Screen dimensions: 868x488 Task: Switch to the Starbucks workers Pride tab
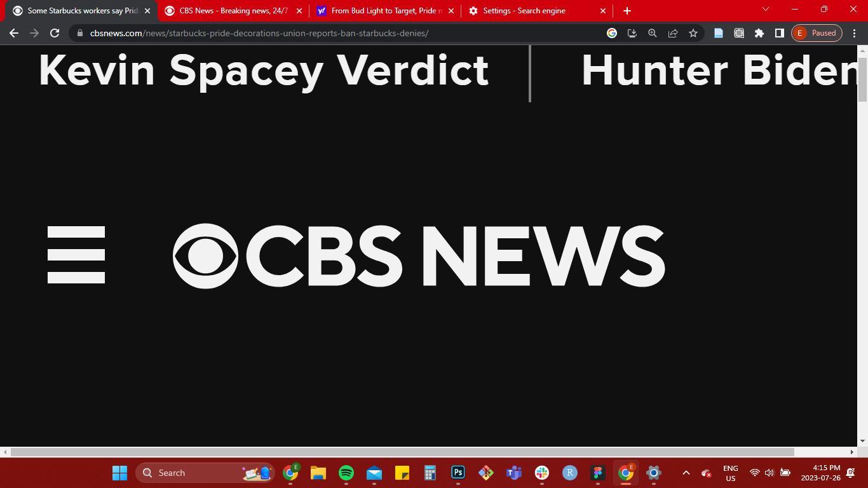pyautogui.click(x=81, y=11)
